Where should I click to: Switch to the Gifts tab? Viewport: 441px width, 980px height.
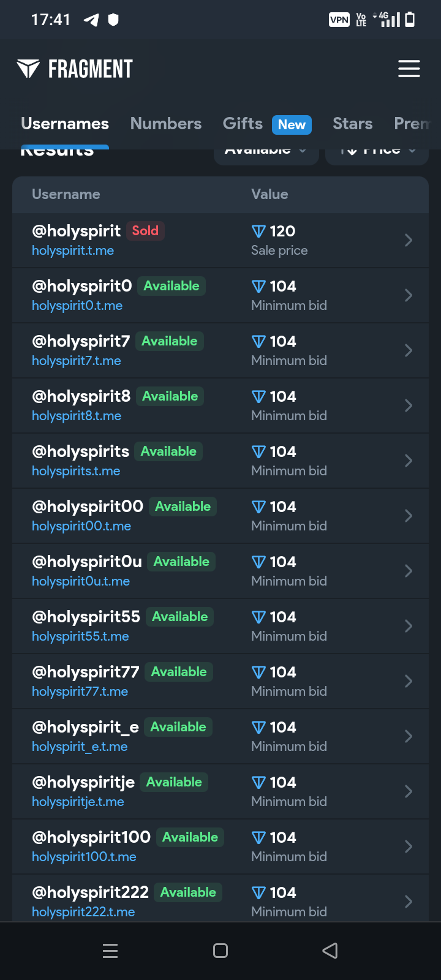point(243,124)
